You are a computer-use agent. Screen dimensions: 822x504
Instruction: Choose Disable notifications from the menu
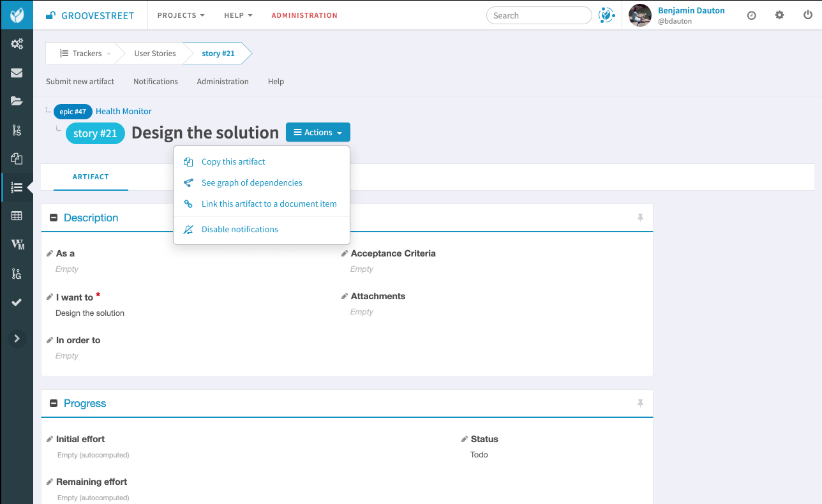tap(239, 230)
